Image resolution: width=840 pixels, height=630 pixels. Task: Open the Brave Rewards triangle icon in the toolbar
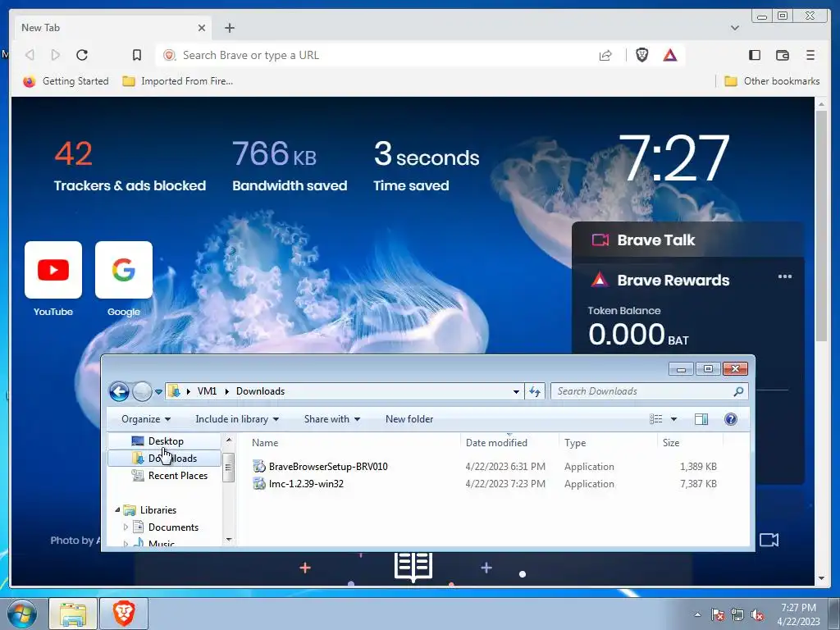(670, 55)
